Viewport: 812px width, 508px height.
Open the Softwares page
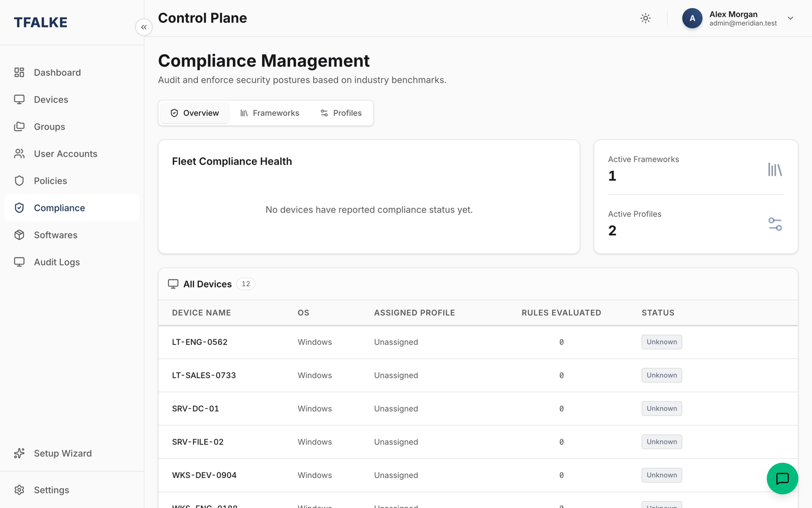pos(72,235)
